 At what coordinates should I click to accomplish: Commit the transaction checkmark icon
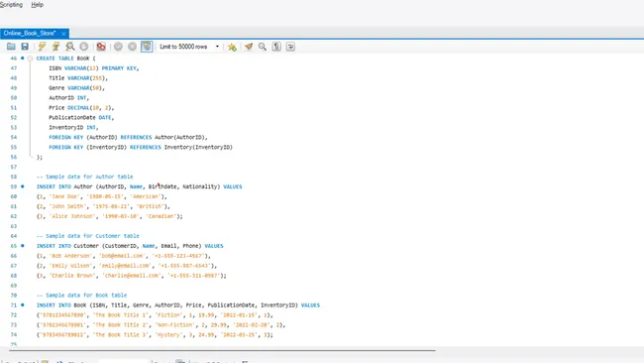click(x=118, y=47)
